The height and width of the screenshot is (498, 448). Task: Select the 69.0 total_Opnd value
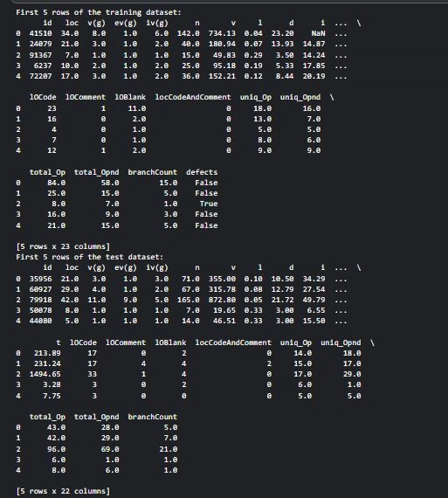(110, 449)
